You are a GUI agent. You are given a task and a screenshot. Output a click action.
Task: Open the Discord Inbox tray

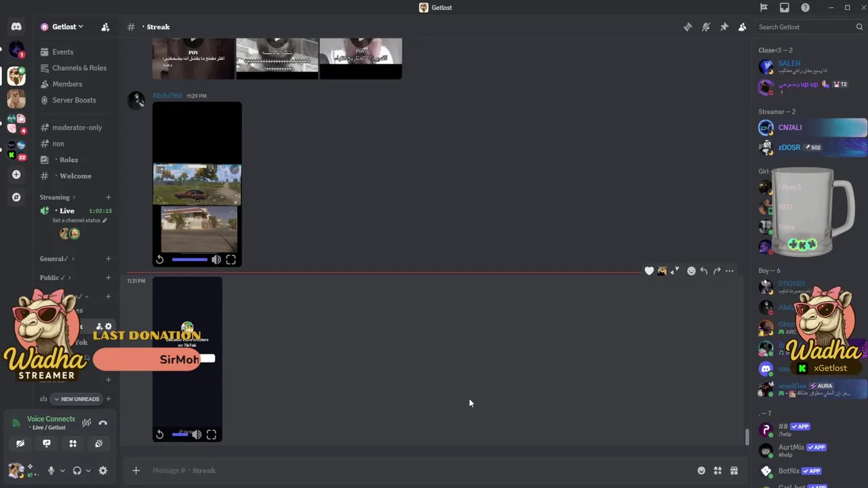(785, 7)
